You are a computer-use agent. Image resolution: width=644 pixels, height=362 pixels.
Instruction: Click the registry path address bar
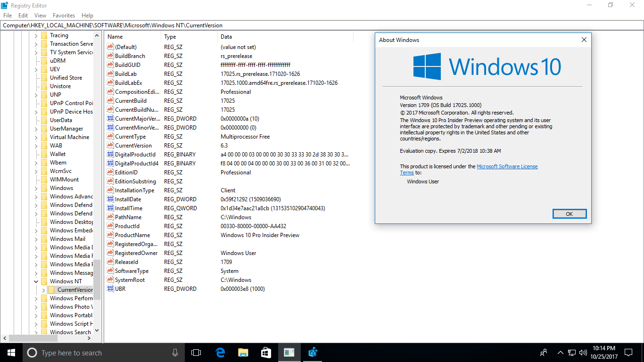coord(322,25)
